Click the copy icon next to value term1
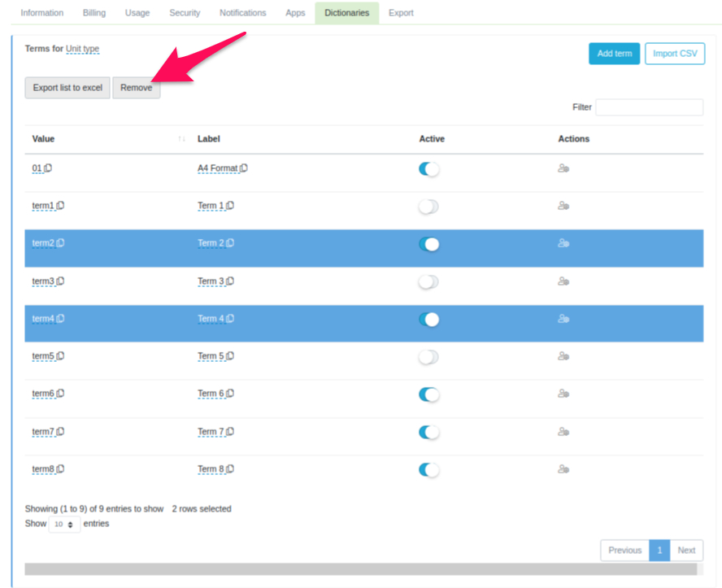This screenshot has height=588, width=722. click(x=61, y=206)
